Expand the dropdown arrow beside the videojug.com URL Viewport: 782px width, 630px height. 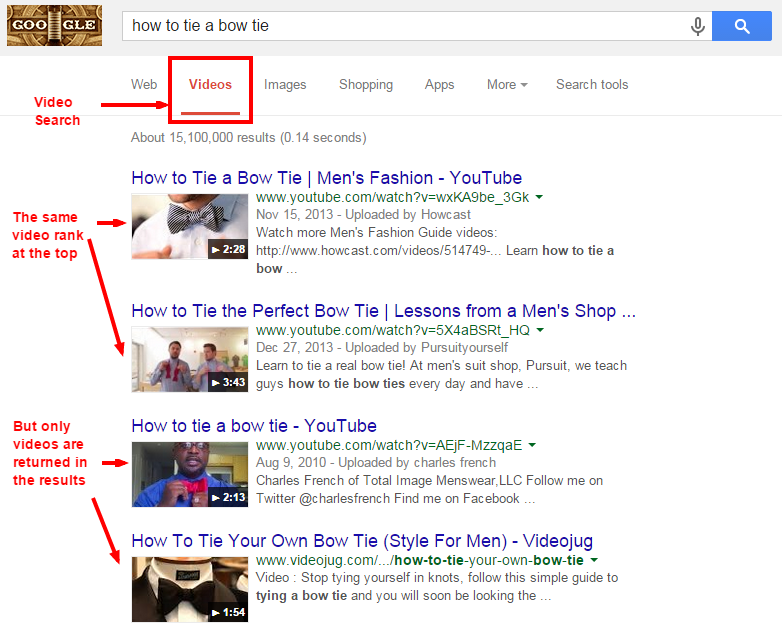[594, 561]
